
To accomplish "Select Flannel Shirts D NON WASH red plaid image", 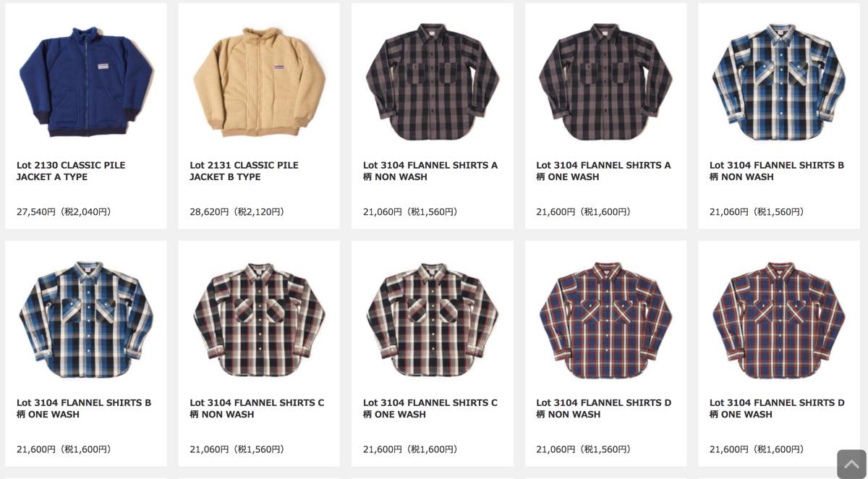I will (605, 320).
